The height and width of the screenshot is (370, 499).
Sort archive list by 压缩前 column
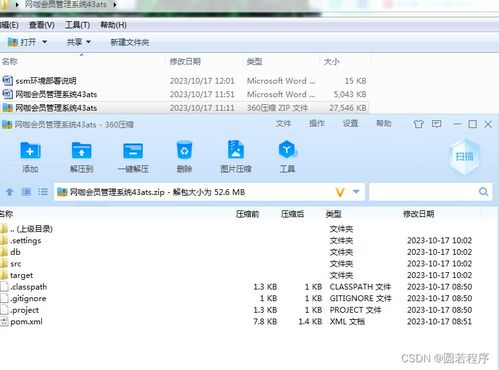pos(247,214)
